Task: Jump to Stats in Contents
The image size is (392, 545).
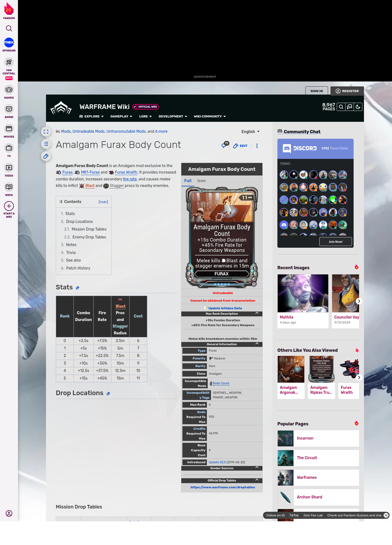Action: click(x=70, y=214)
